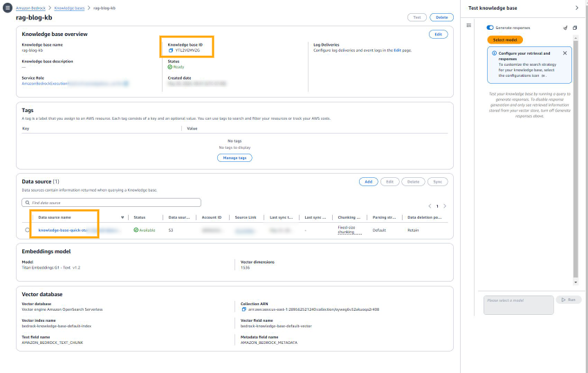Copy the Knowledge base ID

(x=171, y=51)
